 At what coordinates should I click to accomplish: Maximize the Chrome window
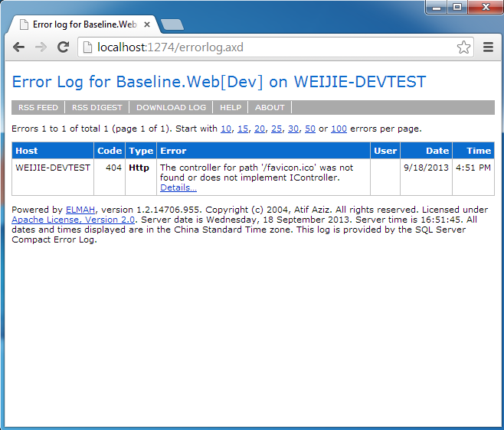(457, 7)
